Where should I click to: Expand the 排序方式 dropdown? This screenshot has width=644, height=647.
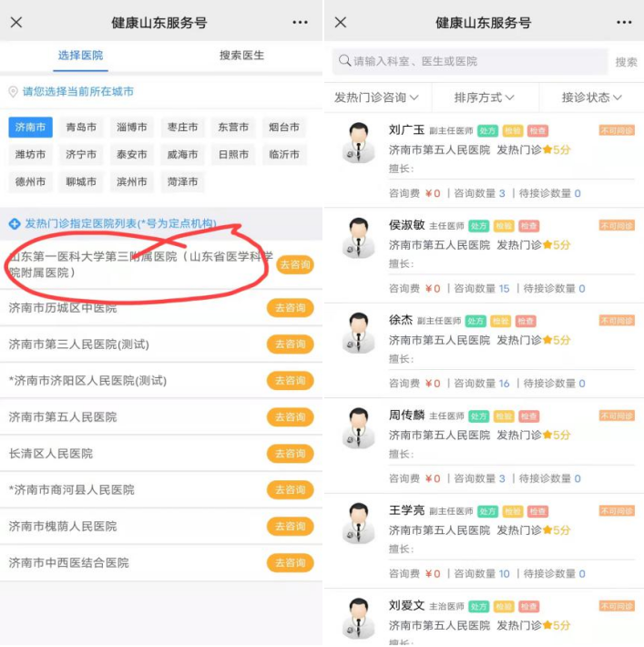tap(485, 98)
